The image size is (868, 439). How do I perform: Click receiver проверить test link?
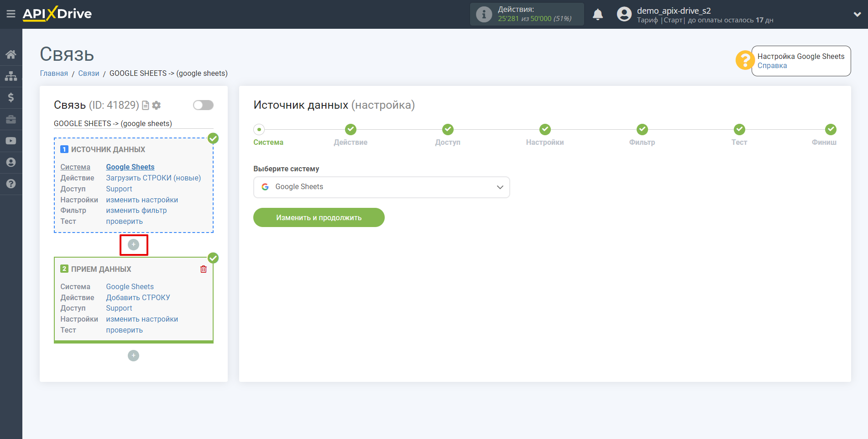tap(124, 330)
